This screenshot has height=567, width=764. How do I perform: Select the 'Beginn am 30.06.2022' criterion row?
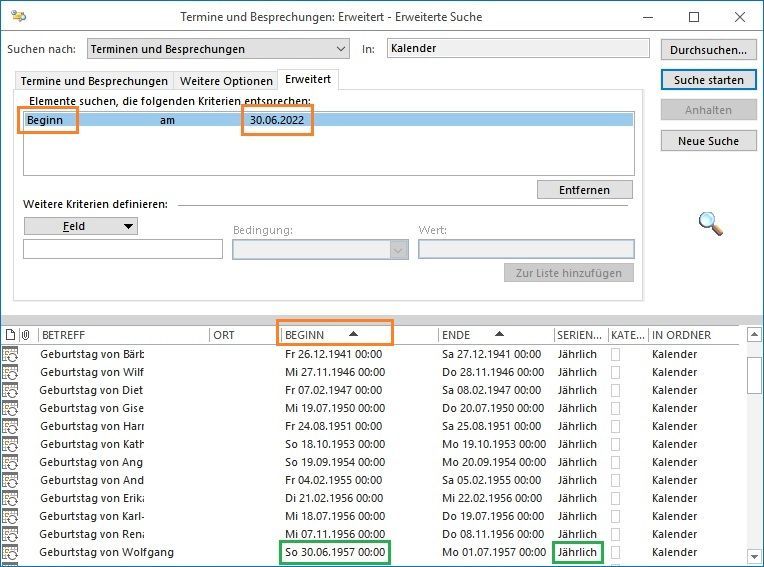point(329,120)
